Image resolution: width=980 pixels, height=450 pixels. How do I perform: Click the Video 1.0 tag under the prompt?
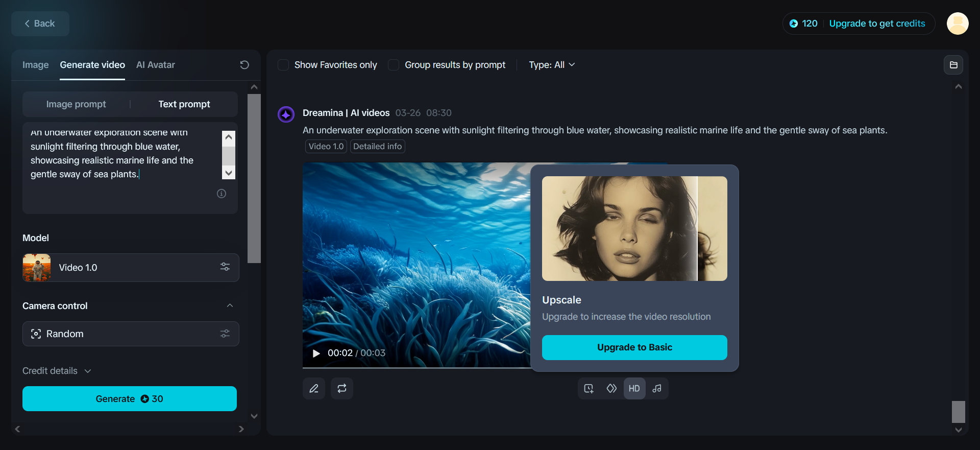pos(326,146)
